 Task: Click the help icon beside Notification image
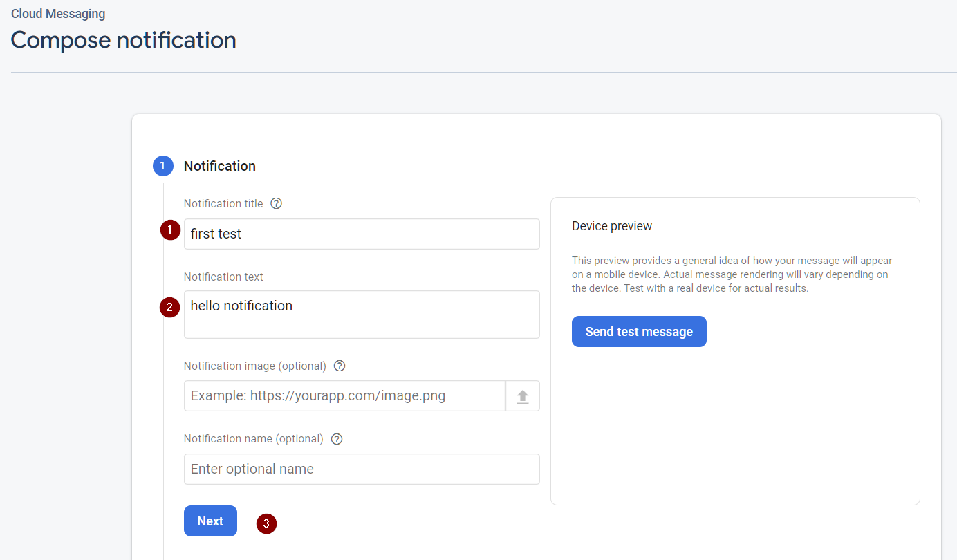[x=339, y=366]
